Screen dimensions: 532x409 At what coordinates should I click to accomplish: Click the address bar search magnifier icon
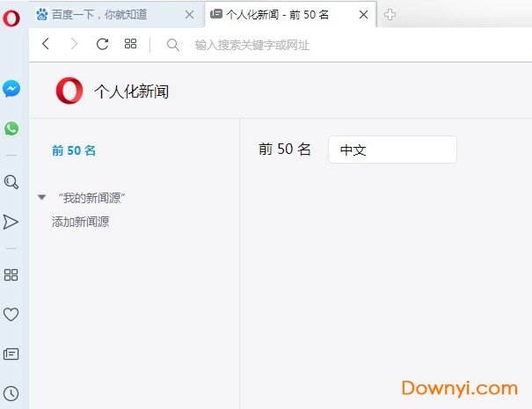coord(173,45)
